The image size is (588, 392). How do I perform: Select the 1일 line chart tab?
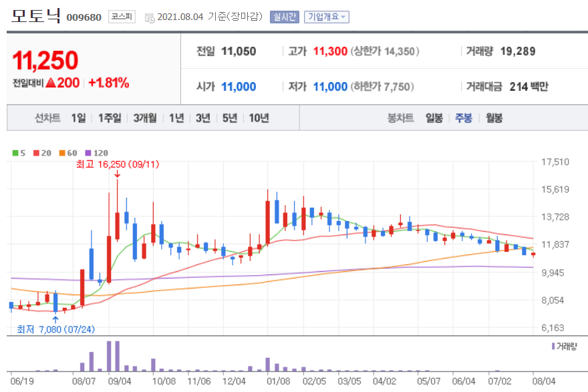coord(78,118)
